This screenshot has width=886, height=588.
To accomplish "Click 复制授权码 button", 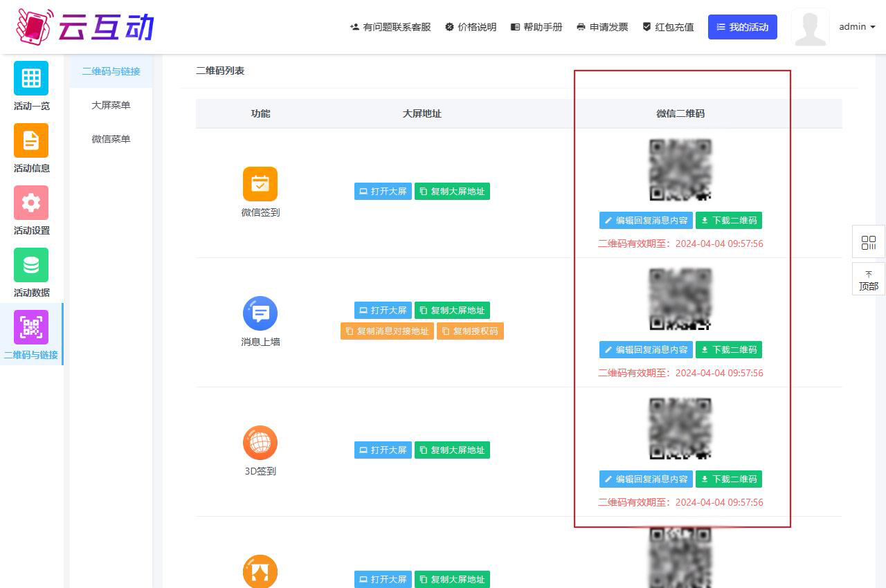I will pos(470,331).
